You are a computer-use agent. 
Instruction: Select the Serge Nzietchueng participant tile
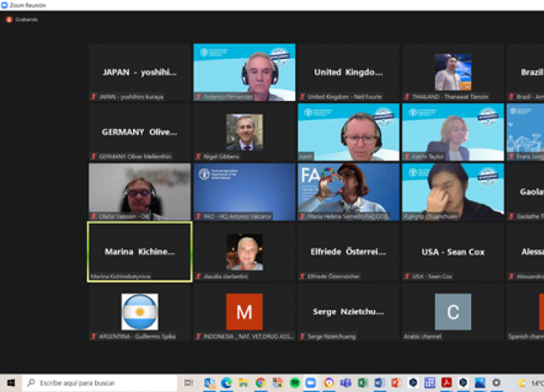point(349,312)
